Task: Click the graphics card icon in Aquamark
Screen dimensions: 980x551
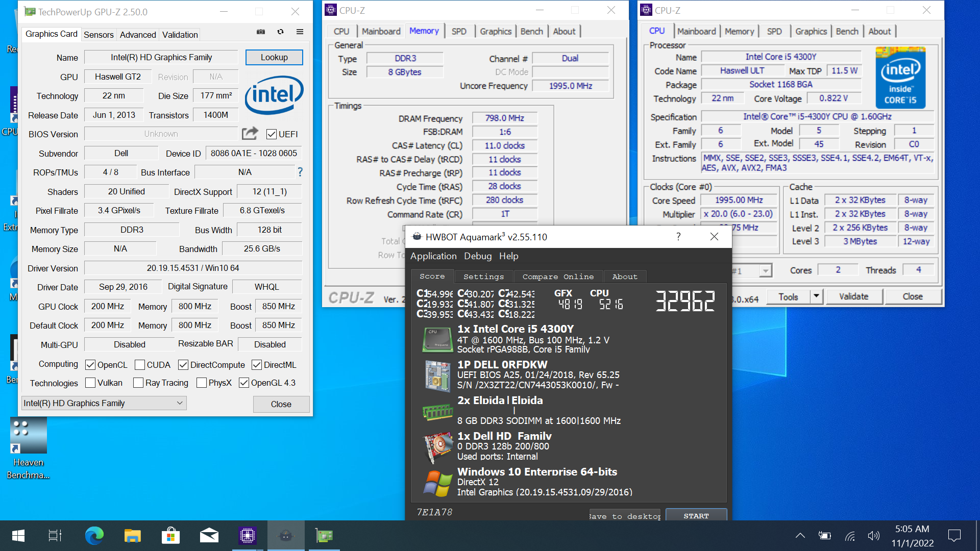Action: click(x=437, y=447)
